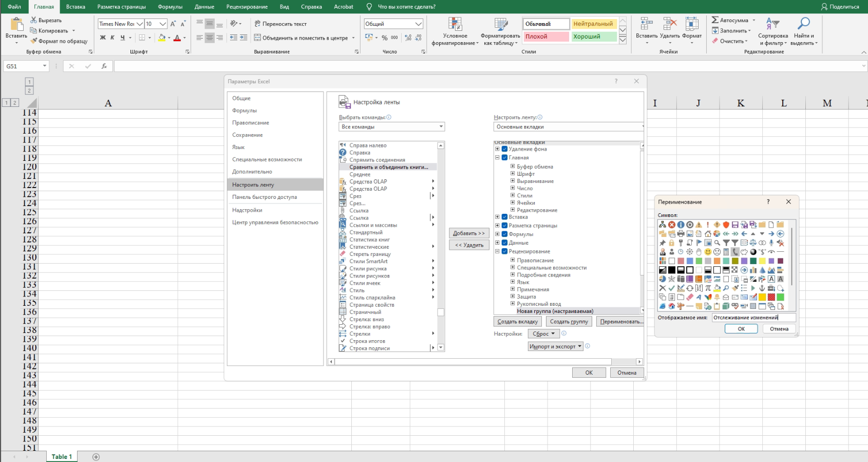This screenshot has height=462, width=868.
Task: Switch to the Вид ribbon tab
Action: 285,7
